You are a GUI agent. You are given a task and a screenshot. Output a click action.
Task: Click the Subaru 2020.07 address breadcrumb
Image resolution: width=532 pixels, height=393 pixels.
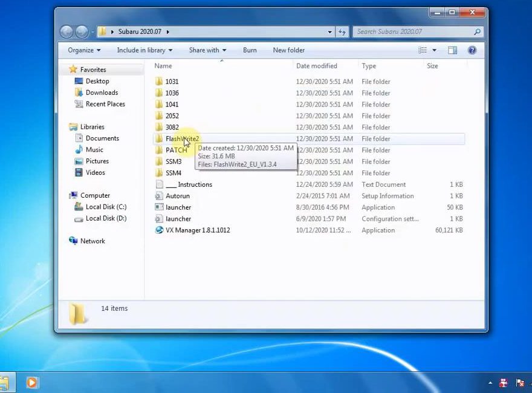point(140,31)
